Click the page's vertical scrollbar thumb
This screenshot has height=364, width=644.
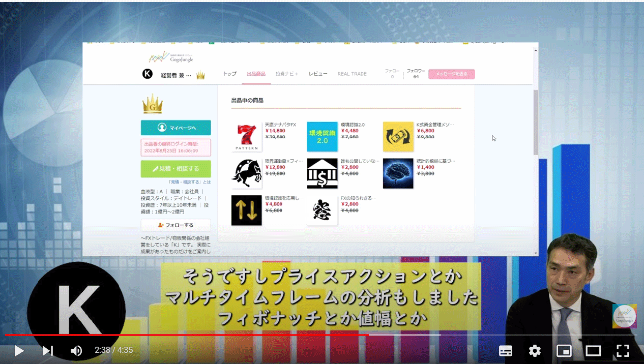tap(535, 122)
